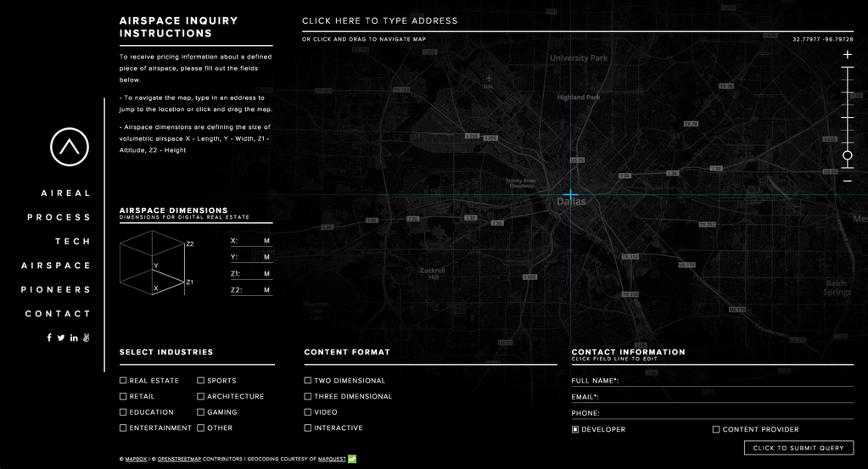Viewport: 868px width, 469px height.
Task: Check the Content Provider checkbox
Action: coord(716,429)
